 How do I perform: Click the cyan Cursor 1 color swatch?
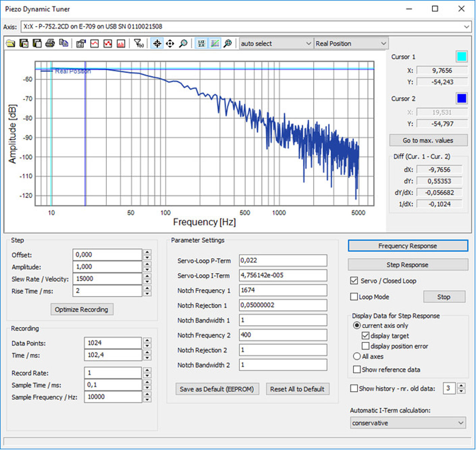click(461, 57)
